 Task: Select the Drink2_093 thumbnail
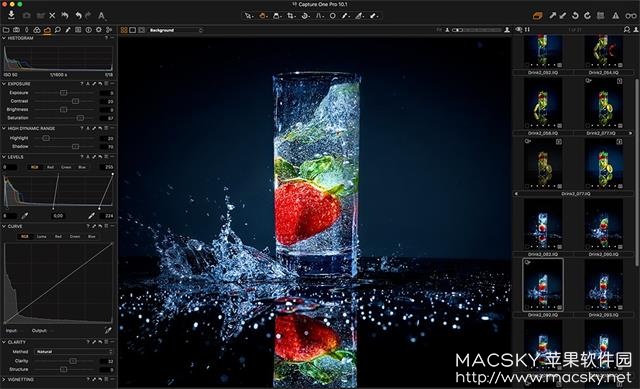point(603,285)
